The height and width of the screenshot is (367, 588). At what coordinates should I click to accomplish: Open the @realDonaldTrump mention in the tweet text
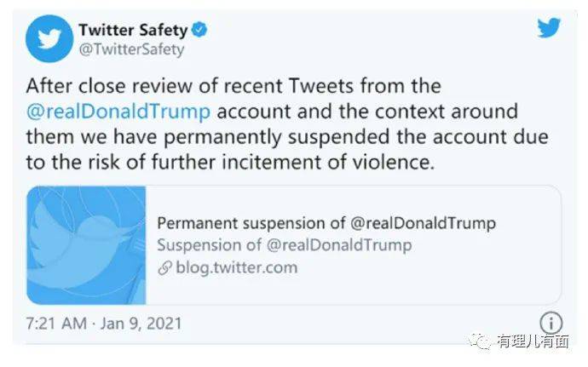click(118, 112)
